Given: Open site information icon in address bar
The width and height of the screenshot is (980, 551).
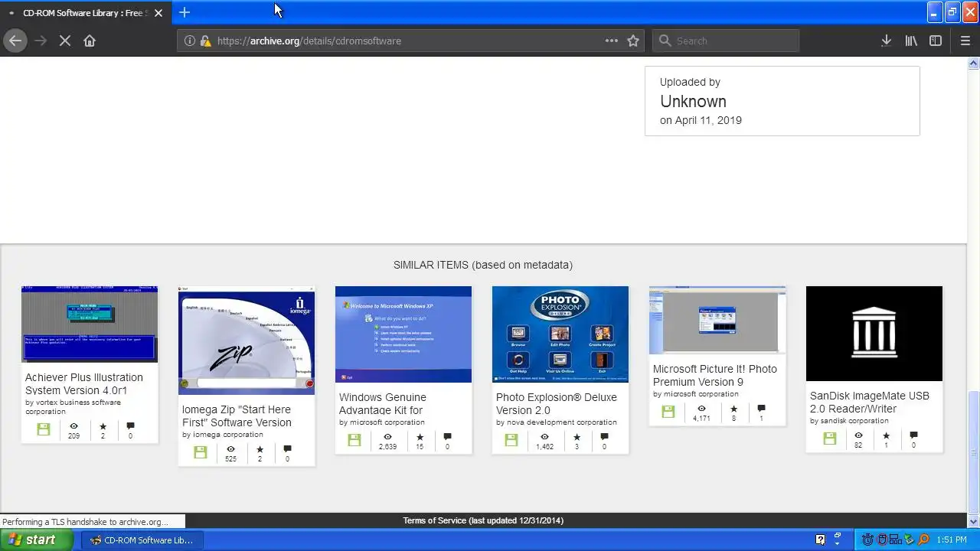Looking at the screenshot, I should tap(190, 41).
